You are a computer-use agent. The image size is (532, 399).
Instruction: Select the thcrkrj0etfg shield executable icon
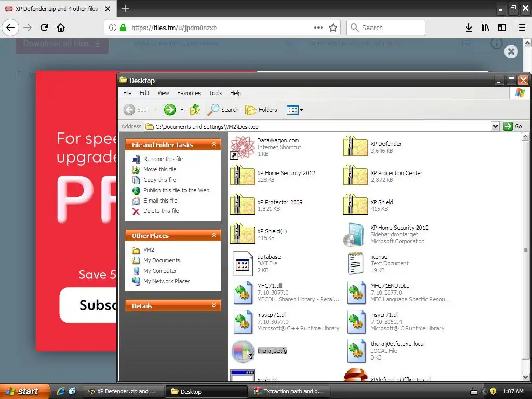click(242, 351)
